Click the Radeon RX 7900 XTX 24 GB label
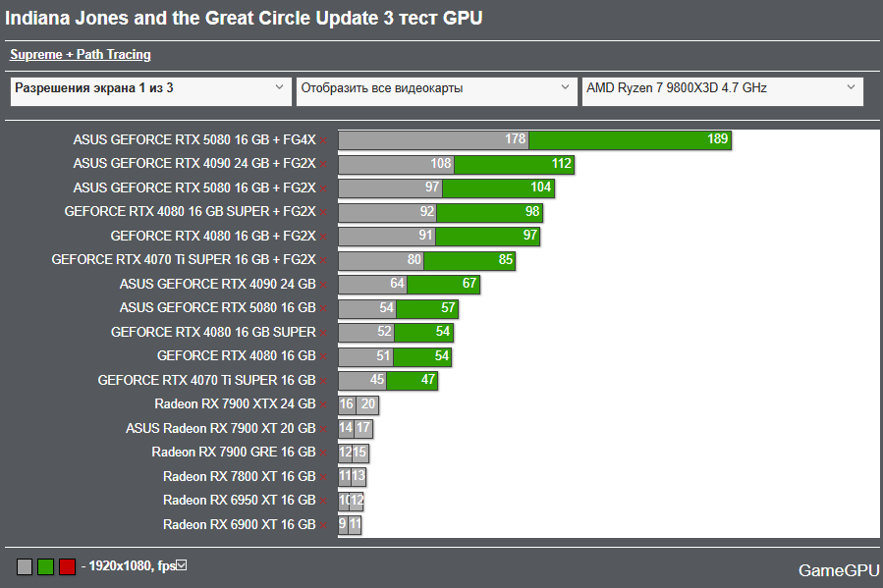Image resolution: width=883 pixels, height=588 pixels. click(236, 404)
